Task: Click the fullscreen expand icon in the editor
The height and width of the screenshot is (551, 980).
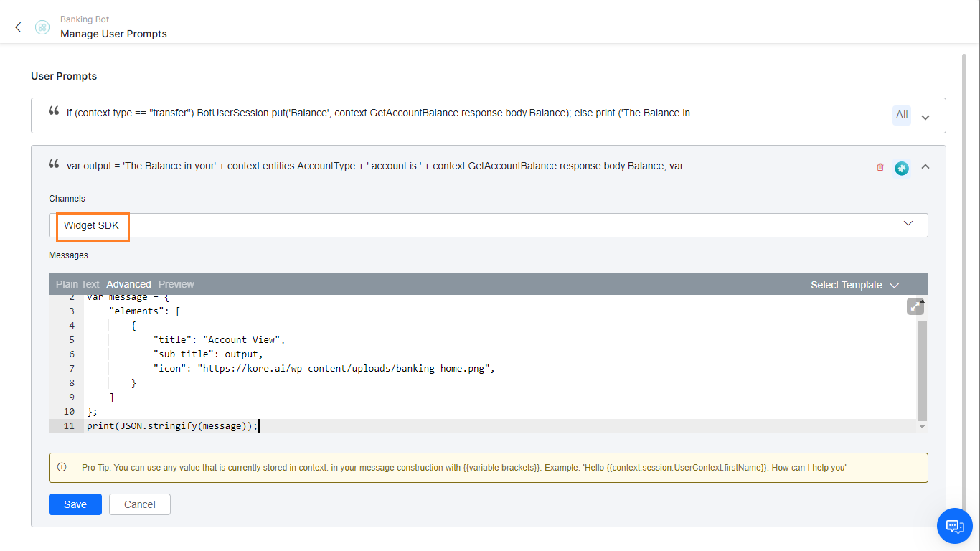Action: click(915, 306)
